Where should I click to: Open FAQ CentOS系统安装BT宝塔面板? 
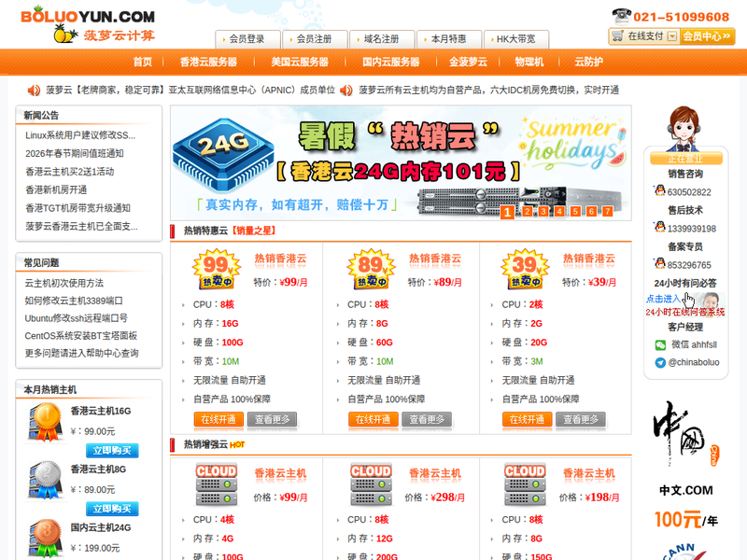coord(81,336)
